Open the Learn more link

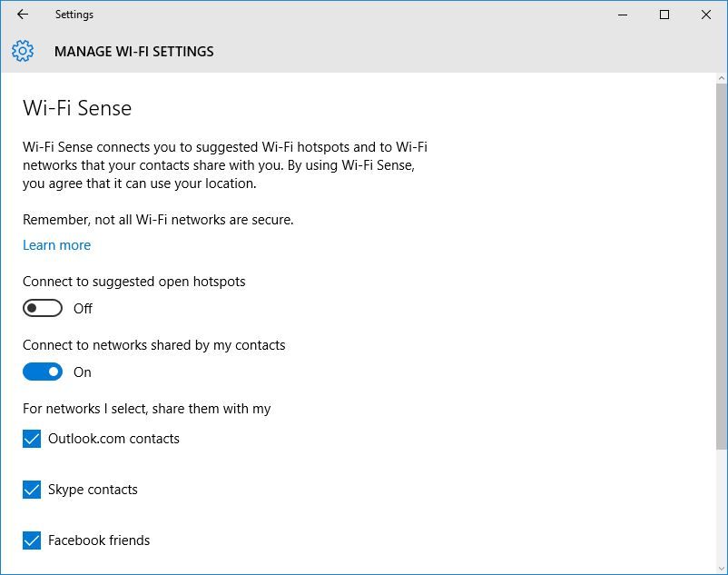pyautogui.click(x=56, y=245)
